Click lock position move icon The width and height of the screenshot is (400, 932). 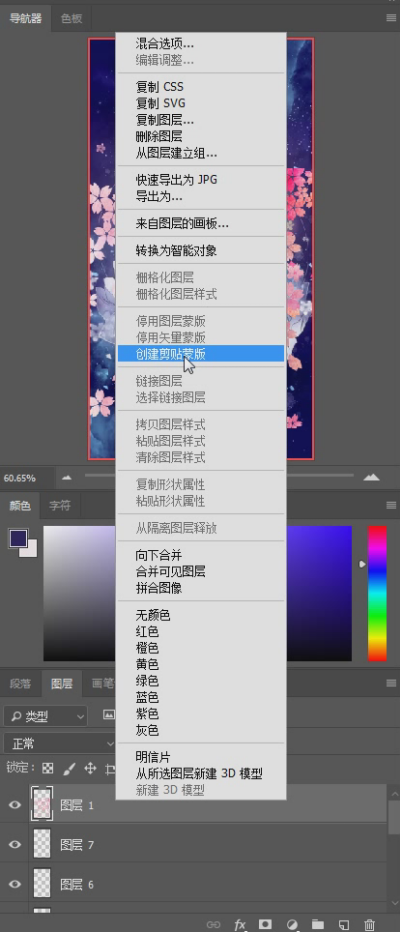(x=90, y=769)
